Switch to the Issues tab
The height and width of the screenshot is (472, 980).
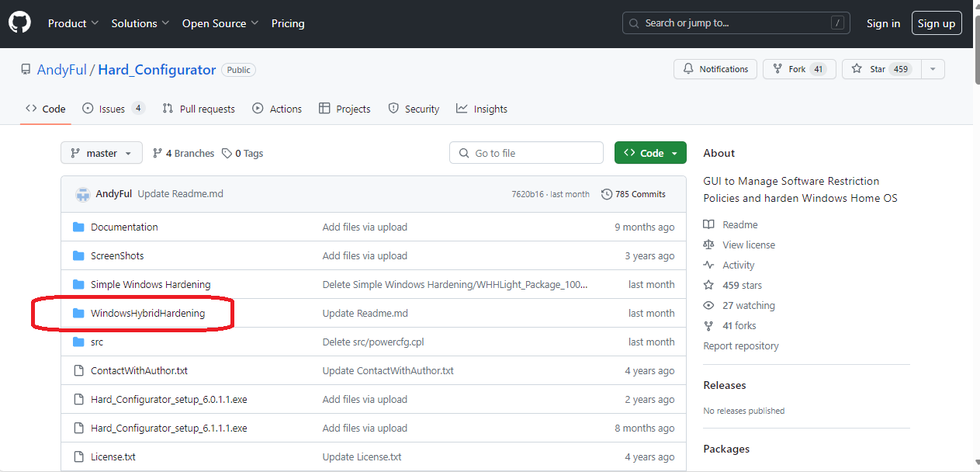coord(113,109)
